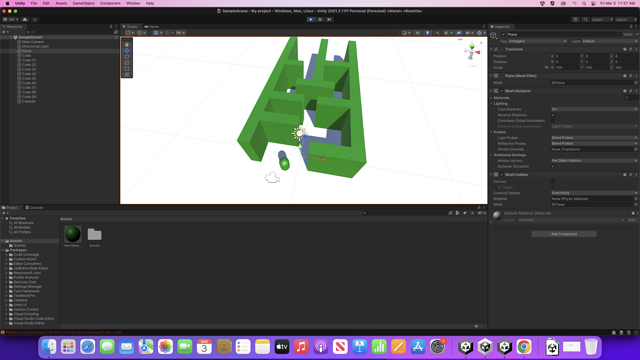Select the Transform tool in the scene toolbar
Screen dimensions: 640x360
pos(127,75)
